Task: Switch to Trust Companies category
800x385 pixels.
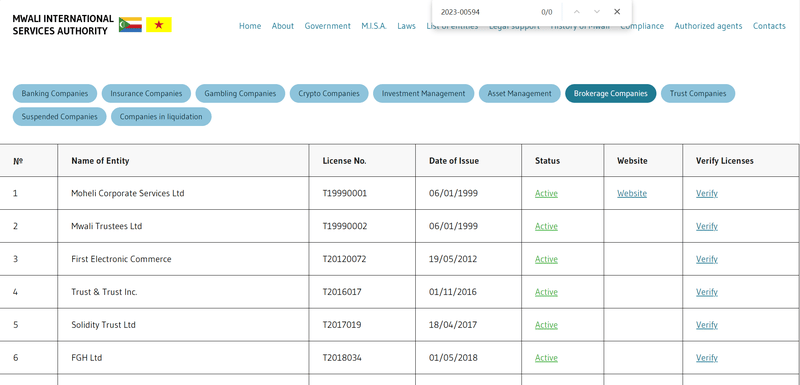Action: point(698,93)
